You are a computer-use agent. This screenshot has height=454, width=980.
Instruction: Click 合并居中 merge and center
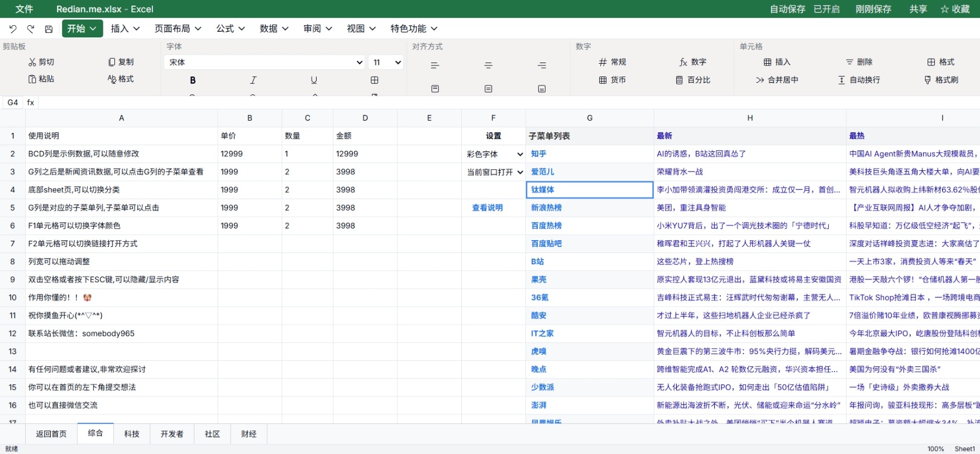point(777,80)
